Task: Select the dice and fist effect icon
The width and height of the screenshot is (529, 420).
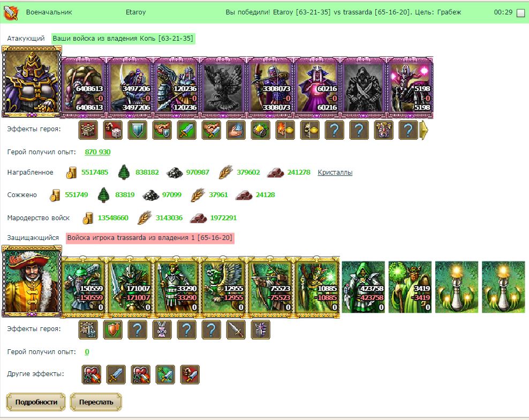Action: [x=112, y=130]
